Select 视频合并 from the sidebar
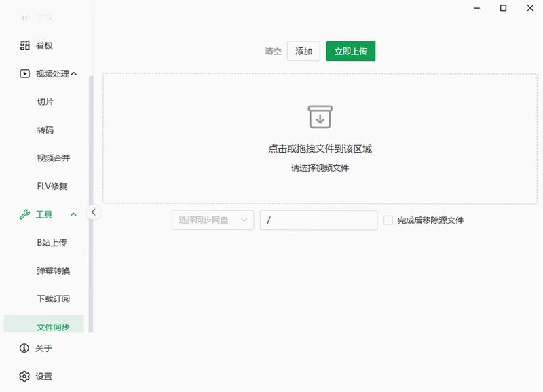The width and height of the screenshot is (543, 392). tap(54, 158)
